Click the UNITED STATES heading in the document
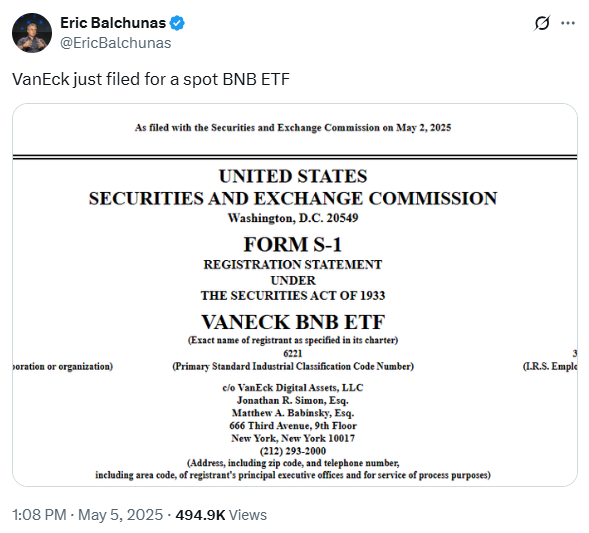 [x=293, y=176]
